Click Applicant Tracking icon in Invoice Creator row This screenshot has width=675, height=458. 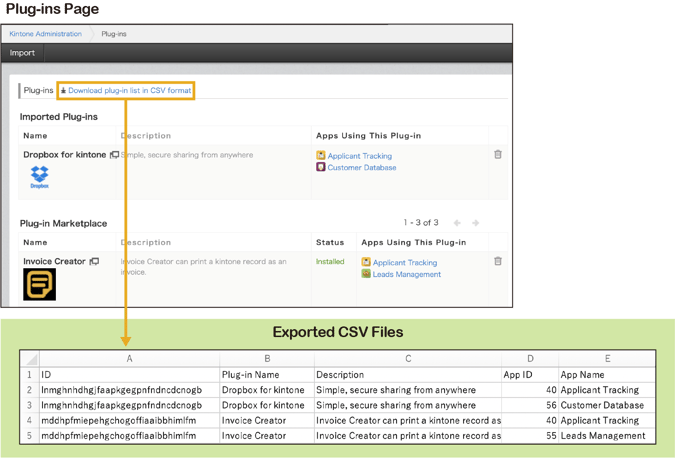pyautogui.click(x=366, y=262)
